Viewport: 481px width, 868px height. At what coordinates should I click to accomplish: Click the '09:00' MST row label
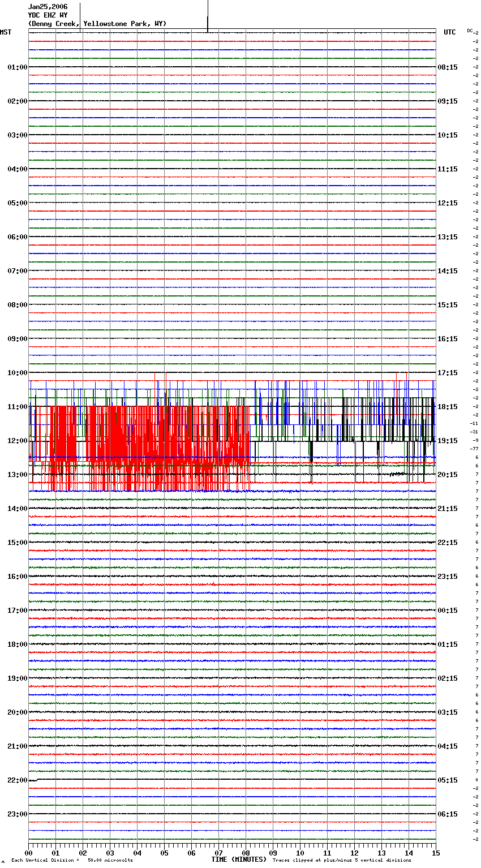18,339
